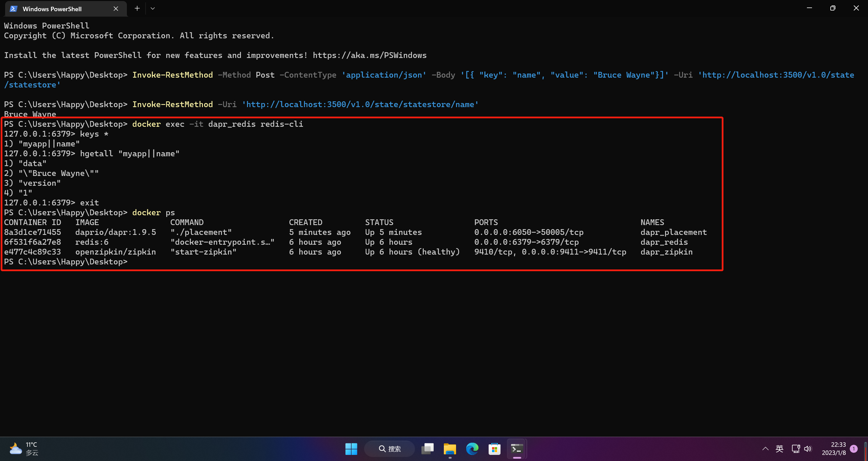This screenshot has width=868, height=461.
Task: Close the Windows PowerShell tab
Action: (116, 9)
